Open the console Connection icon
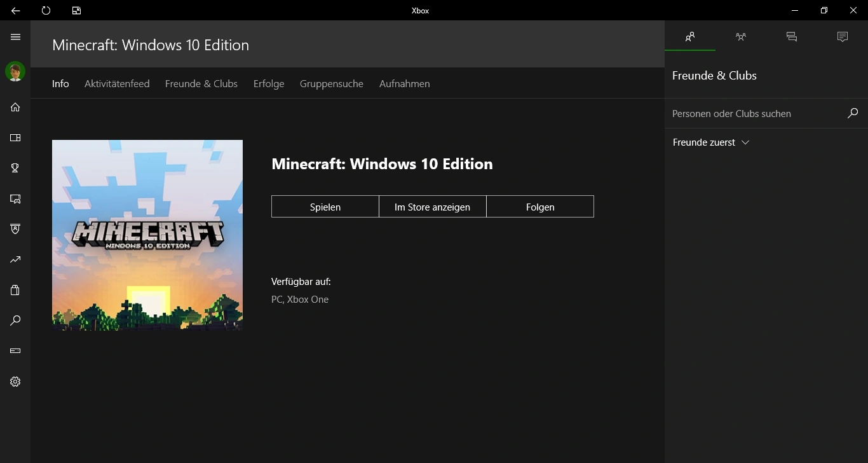The width and height of the screenshot is (868, 463). click(15, 351)
